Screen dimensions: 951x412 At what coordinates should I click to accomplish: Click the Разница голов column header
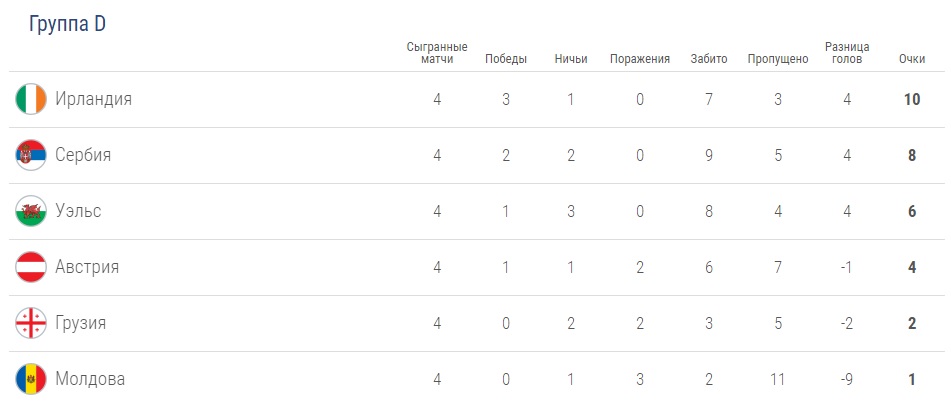tap(846, 53)
